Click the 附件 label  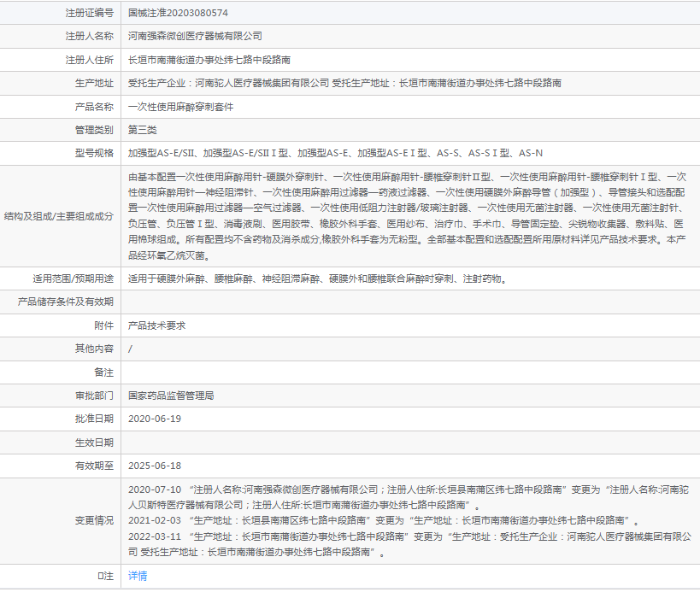click(104, 325)
